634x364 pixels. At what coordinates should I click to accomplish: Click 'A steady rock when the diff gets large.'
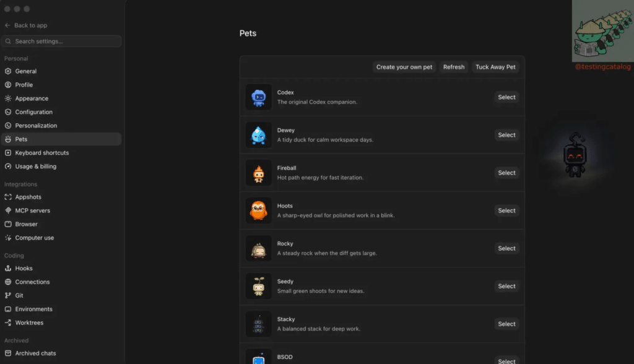pos(327,253)
